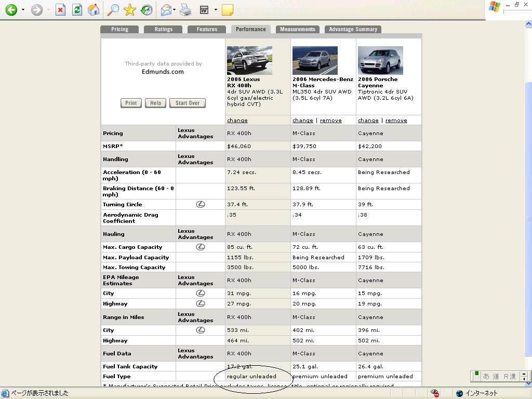The width and height of the screenshot is (532, 399).
Task: Click the 7716 lbs. towing value
Action: [371, 268]
